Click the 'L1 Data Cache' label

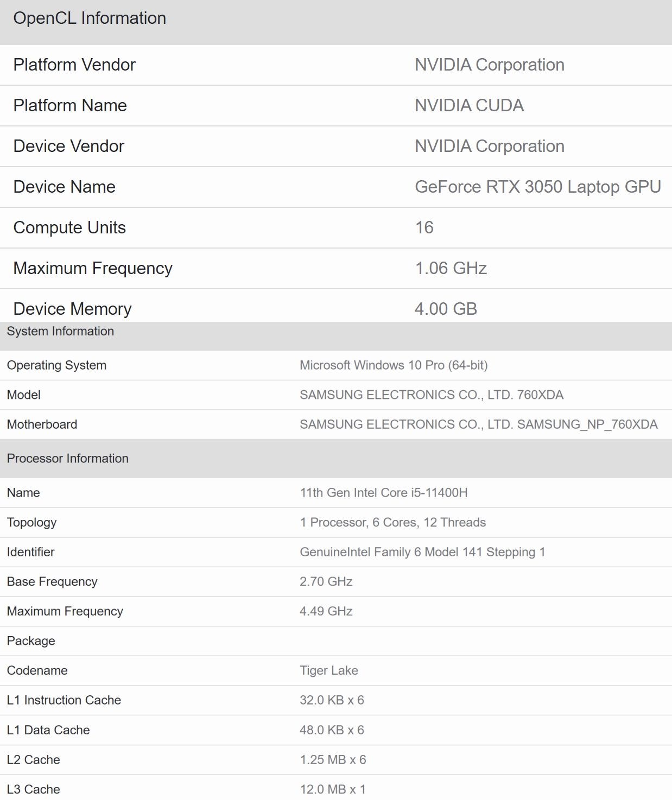[48, 730]
